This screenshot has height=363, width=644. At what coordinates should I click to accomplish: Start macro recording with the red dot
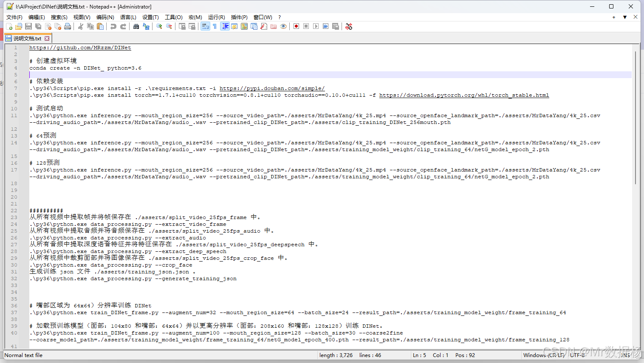tap(297, 26)
